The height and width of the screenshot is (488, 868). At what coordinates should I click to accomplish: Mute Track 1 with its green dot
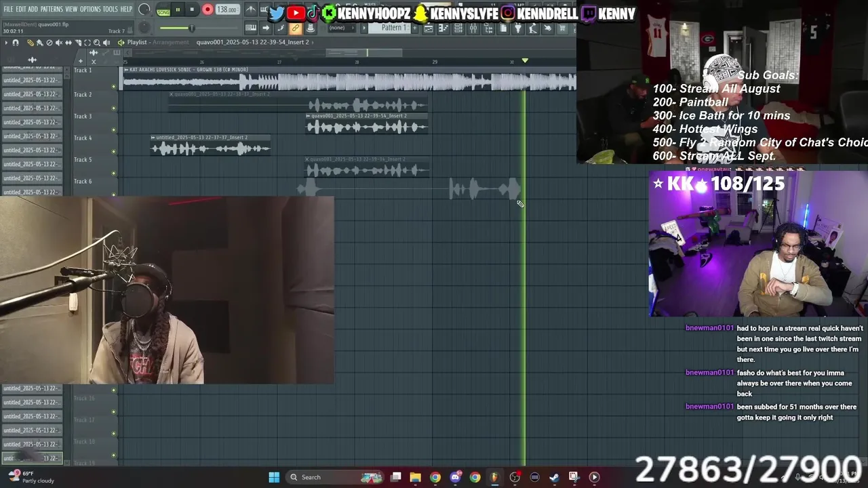[113, 87]
